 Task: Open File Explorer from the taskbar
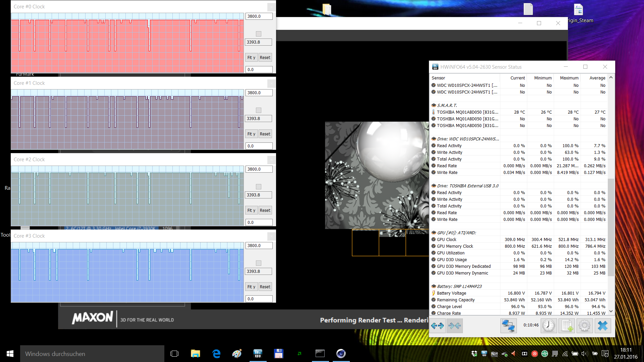click(x=195, y=354)
